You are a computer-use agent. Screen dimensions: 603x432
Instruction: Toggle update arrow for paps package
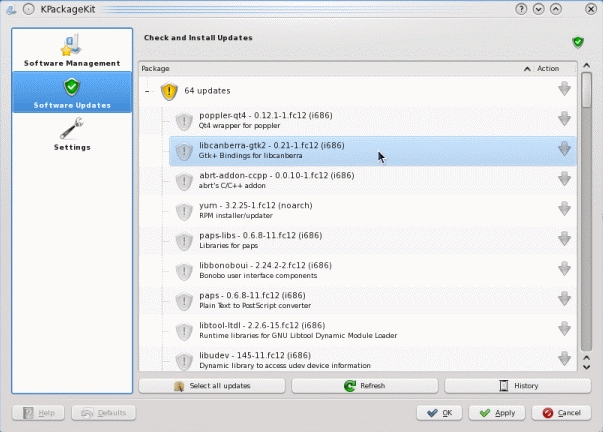tap(564, 299)
